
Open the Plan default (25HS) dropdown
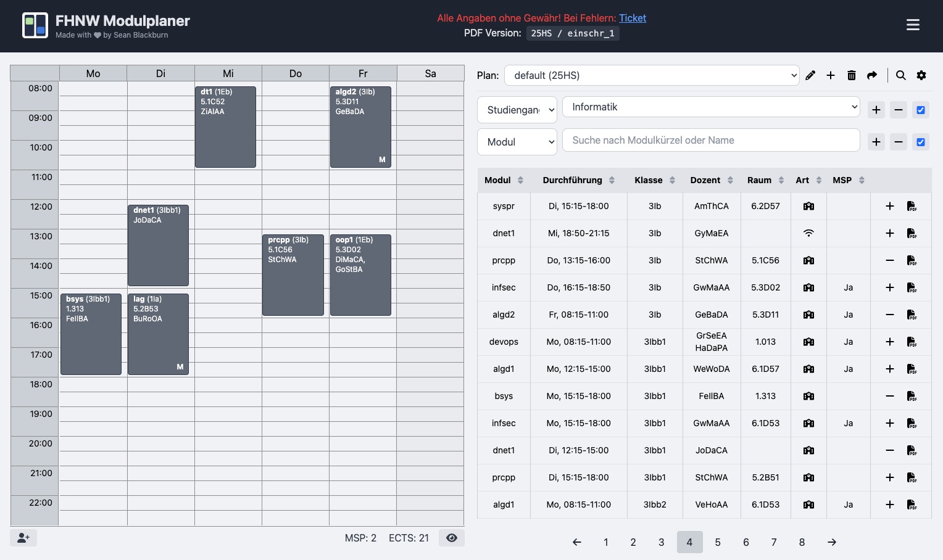[652, 75]
